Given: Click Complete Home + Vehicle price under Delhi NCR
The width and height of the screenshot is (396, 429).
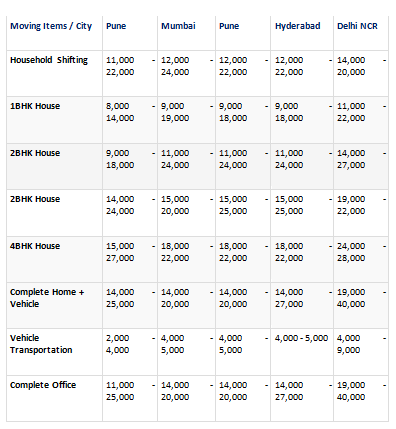Looking at the screenshot, I should click(362, 298).
